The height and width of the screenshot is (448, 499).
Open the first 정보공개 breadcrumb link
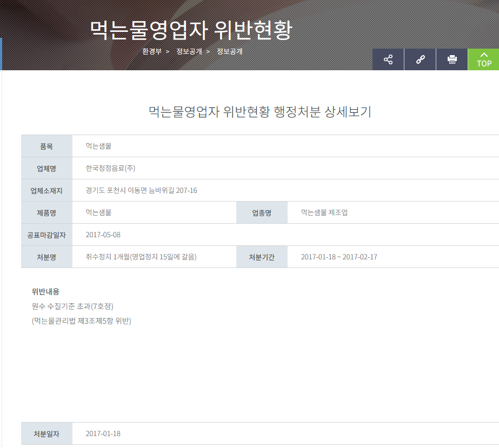(x=189, y=51)
